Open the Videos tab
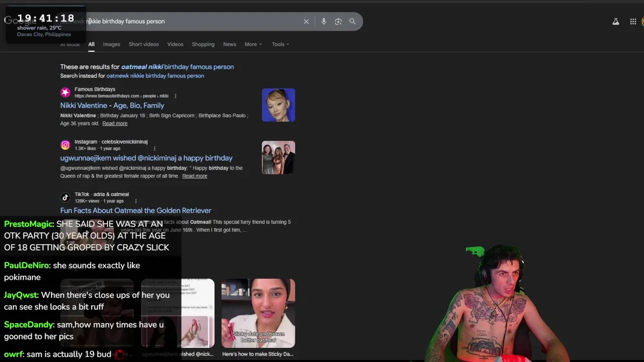Image resolution: width=644 pixels, height=362 pixels. [x=175, y=44]
